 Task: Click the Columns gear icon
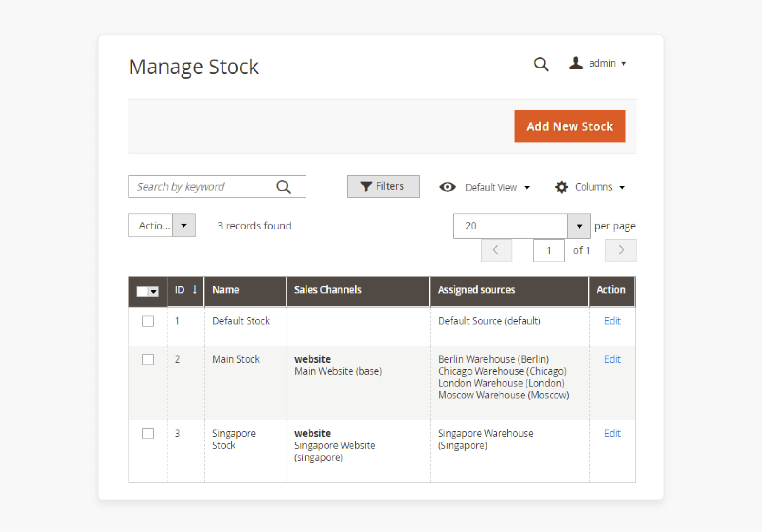pyautogui.click(x=561, y=187)
